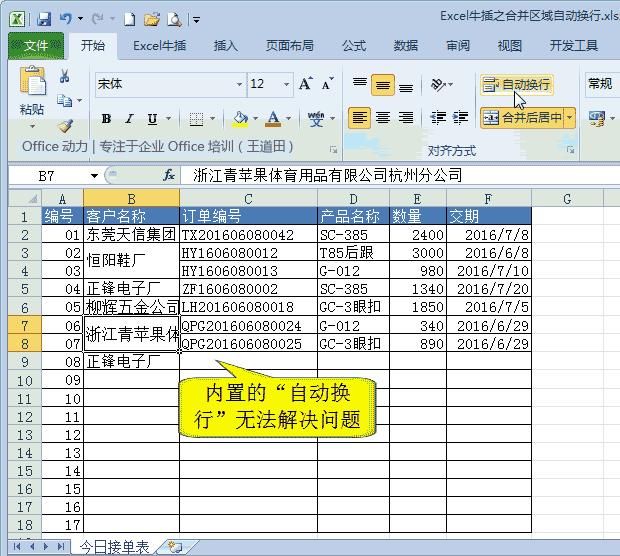Expand the underline style dropdown arrow
Image resolution: width=620 pixels, height=556 pixels.
[x=169, y=119]
